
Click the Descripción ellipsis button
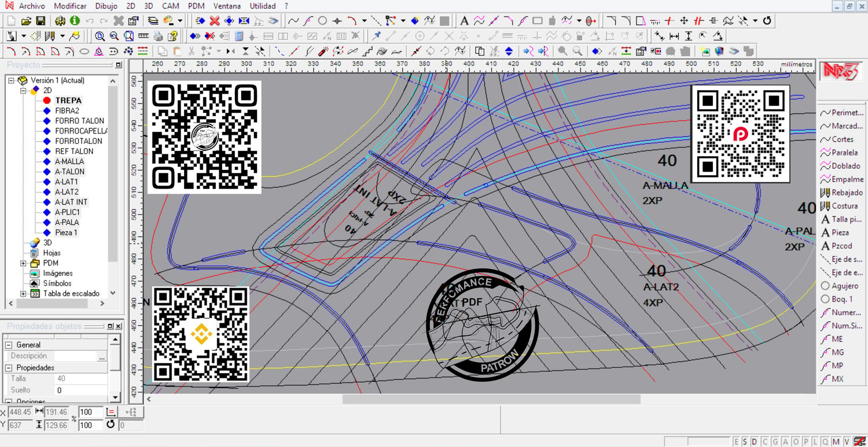[102, 357]
